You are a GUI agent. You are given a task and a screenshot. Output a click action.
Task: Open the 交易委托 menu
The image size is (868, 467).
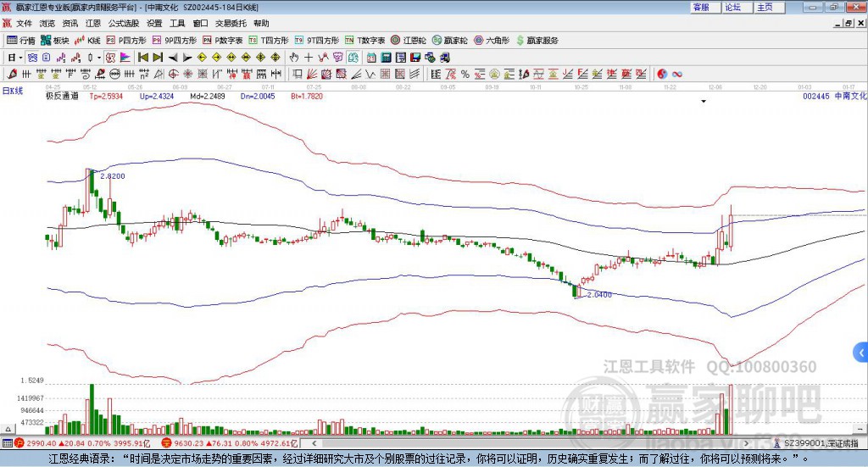(x=231, y=23)
